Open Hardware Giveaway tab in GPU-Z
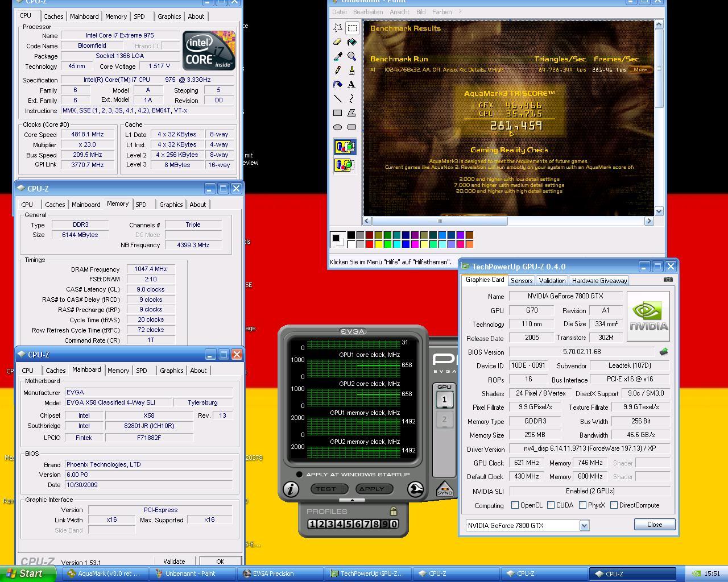This screenshot has height=582, width=728. point(599,280)
